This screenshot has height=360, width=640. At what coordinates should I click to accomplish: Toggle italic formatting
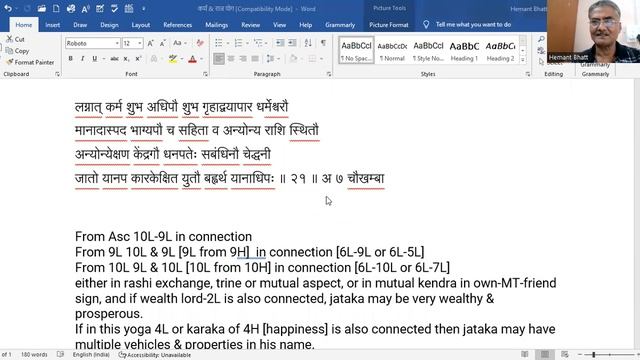coord(82,59)
